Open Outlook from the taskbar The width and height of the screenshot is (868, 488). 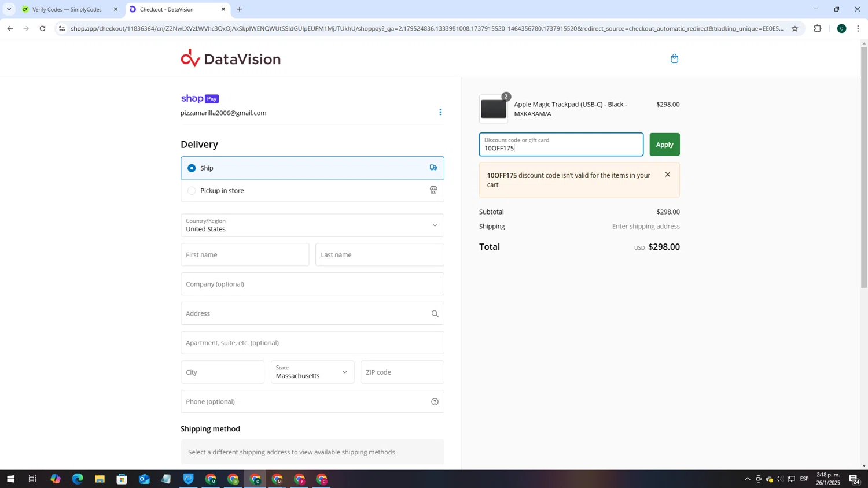click(144, 479)
